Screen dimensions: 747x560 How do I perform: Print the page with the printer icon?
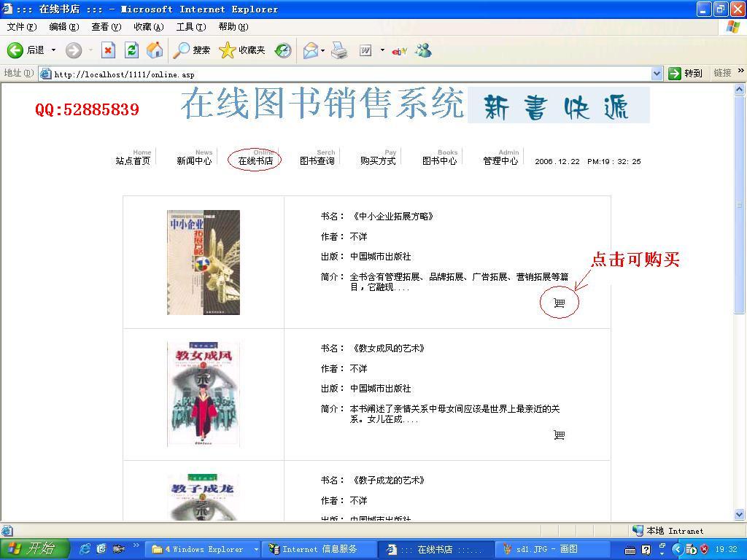click(339, 50)
